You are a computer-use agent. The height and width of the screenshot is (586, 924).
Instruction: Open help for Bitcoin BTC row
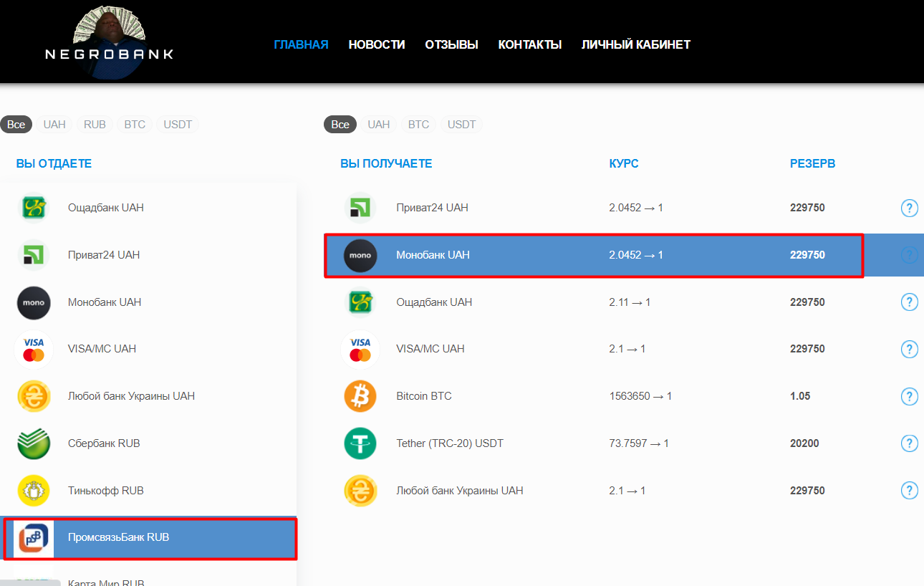909,396
